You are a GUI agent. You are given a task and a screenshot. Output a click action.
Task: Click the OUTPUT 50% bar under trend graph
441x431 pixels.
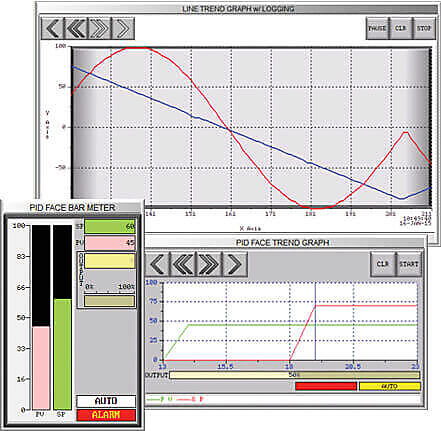click(294, 375)
